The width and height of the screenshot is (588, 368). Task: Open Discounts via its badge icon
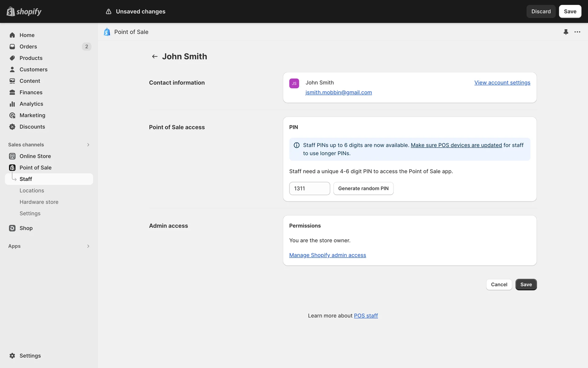tap(12, 127)
